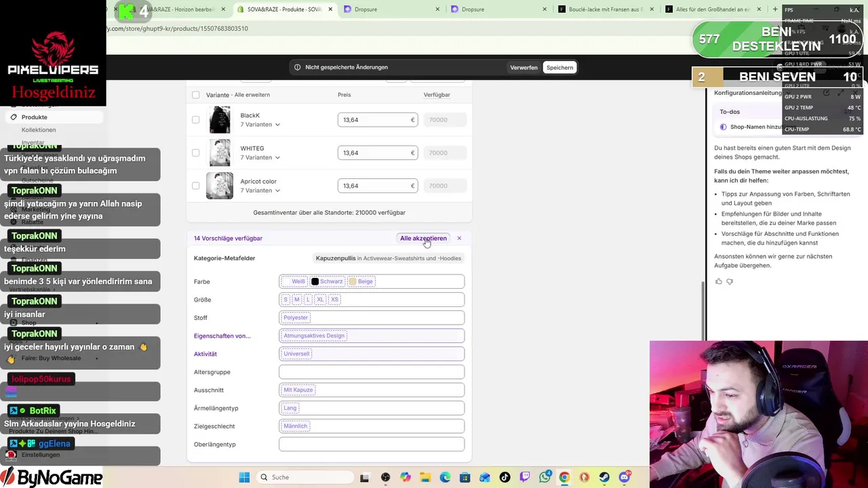Open Discord from the taskbar
This screenshot has width=868, height=488.
625,477
